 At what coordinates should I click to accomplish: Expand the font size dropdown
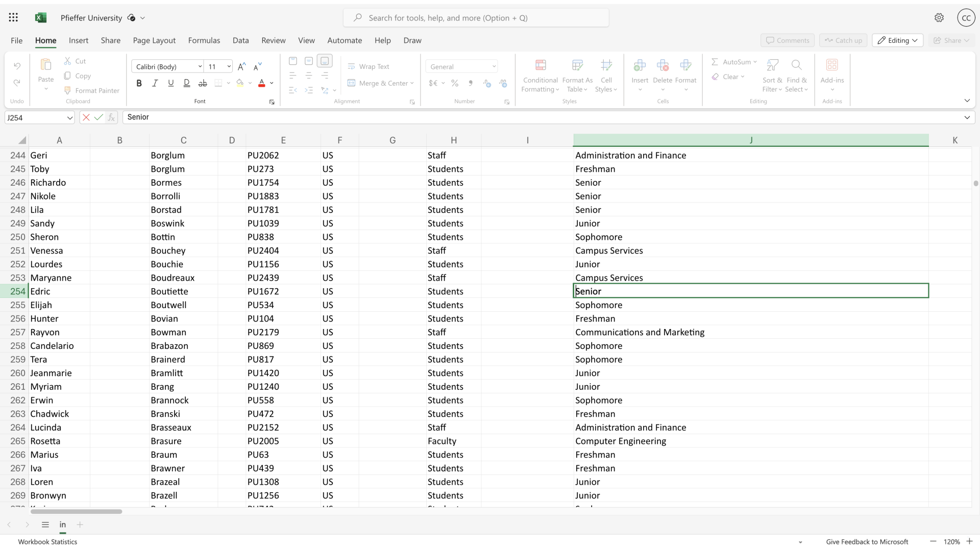[x=229, y=67]
